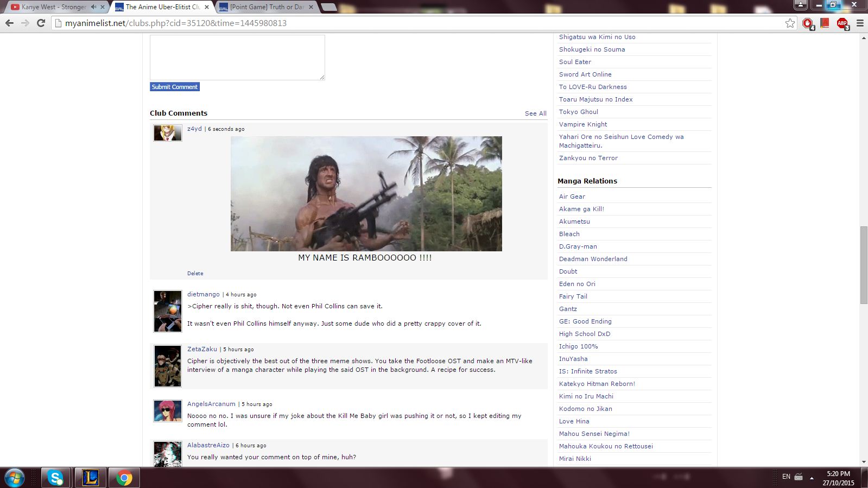Mute audio on the Kanye West tab

pos(93,7)
